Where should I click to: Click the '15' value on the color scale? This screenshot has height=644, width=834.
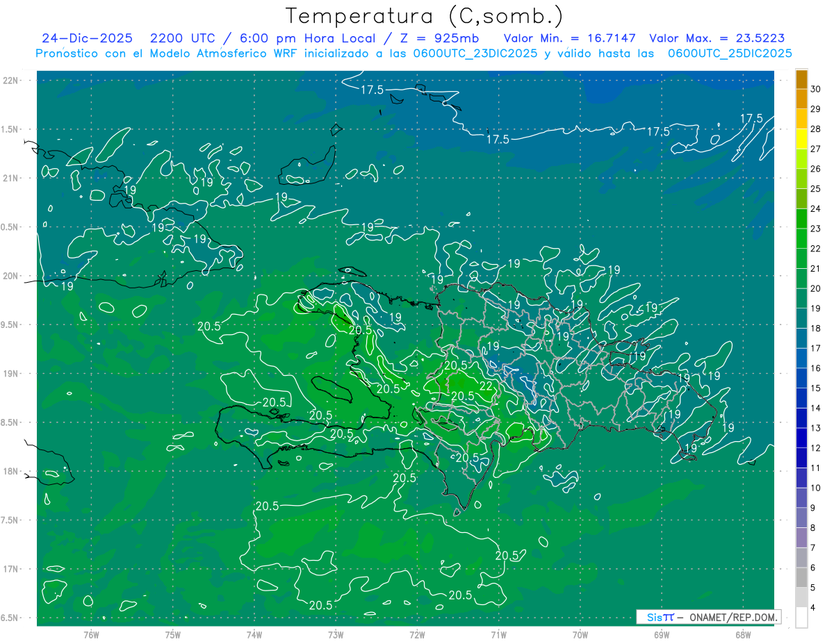tap(816, 388)
